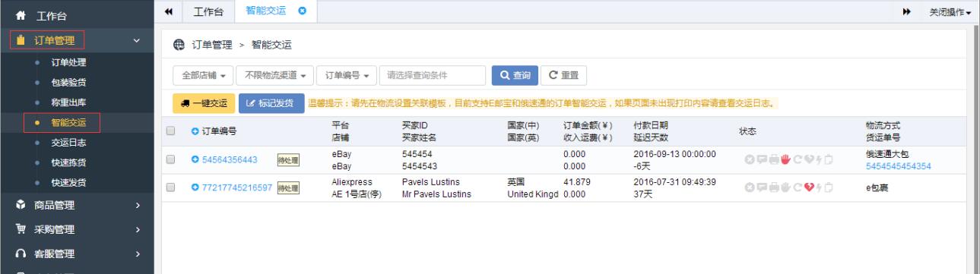Expand order 77217745216597 details with its plus icon
The height and width of the screenshot is (274, 980).
point(195,187)
